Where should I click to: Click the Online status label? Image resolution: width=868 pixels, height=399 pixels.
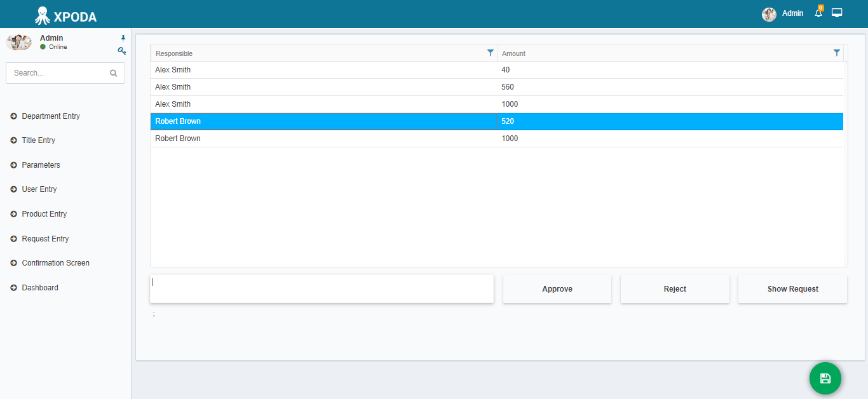tap(58, 47)
